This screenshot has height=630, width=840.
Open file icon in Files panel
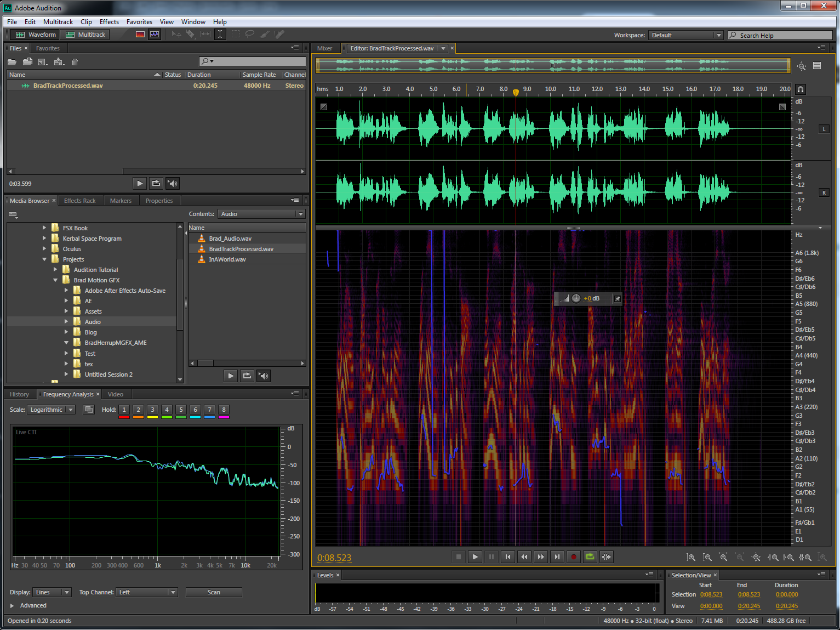point(12,62)
